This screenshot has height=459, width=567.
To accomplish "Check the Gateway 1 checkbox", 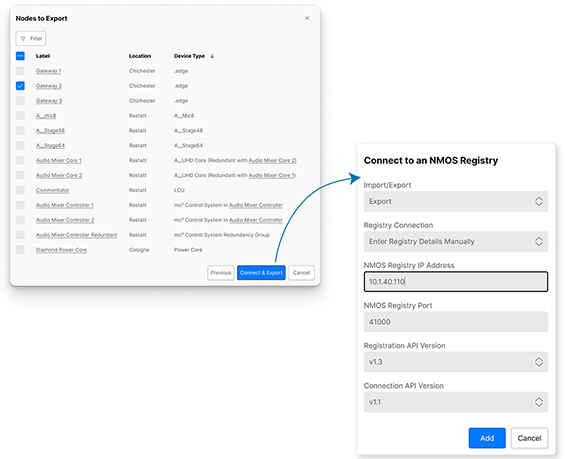I will click(20, 71).
